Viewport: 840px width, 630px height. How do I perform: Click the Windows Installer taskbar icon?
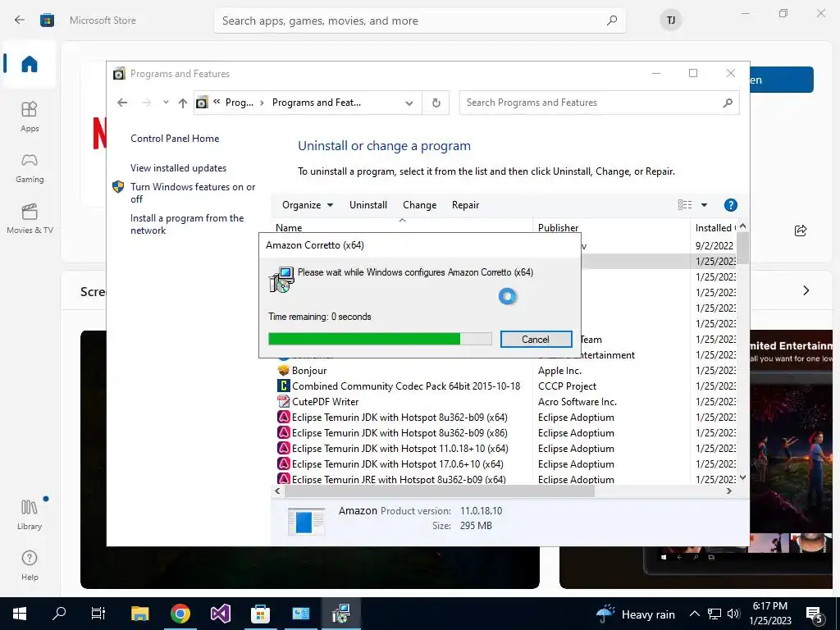(x=340, y=614)
